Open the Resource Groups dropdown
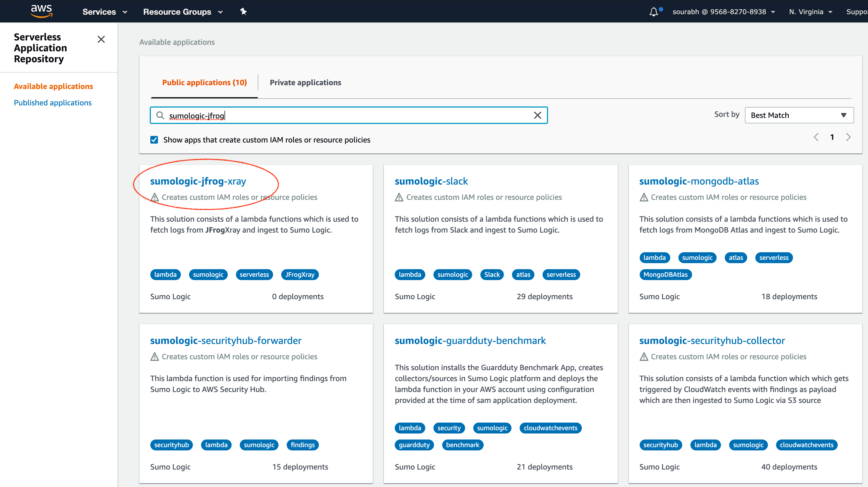Image resolution: width=868 pixels, height=487 pixels. (183, 12)
